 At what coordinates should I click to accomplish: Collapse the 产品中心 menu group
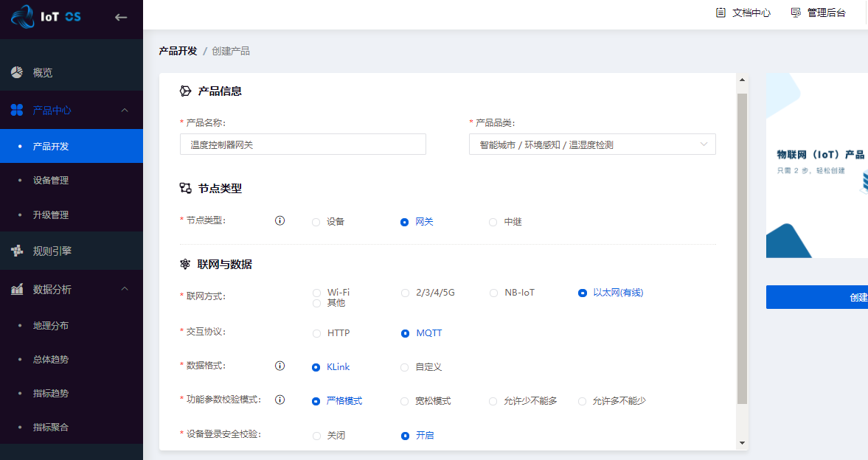124,109
